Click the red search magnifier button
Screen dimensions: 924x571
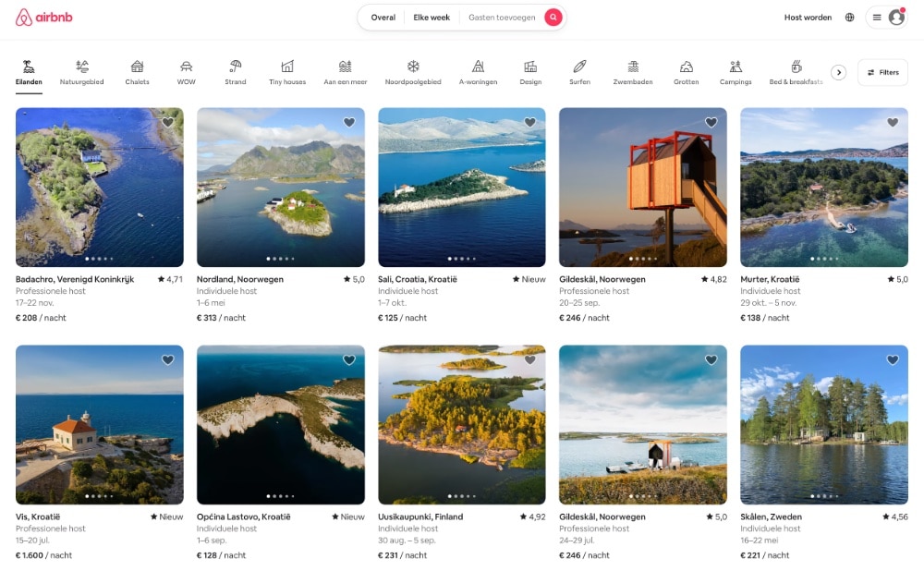tap(553, 17)
